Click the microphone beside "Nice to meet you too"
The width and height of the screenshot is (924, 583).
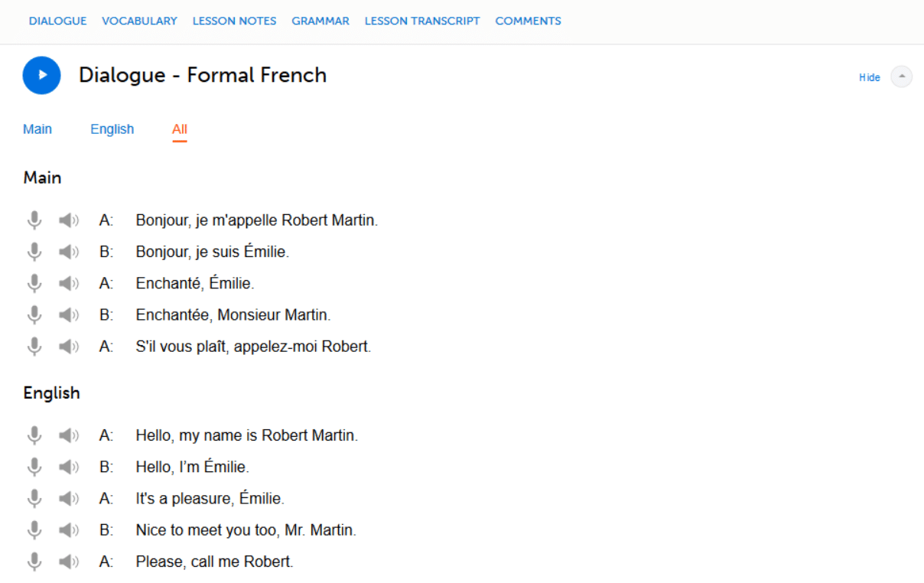(x=34, y=530)
